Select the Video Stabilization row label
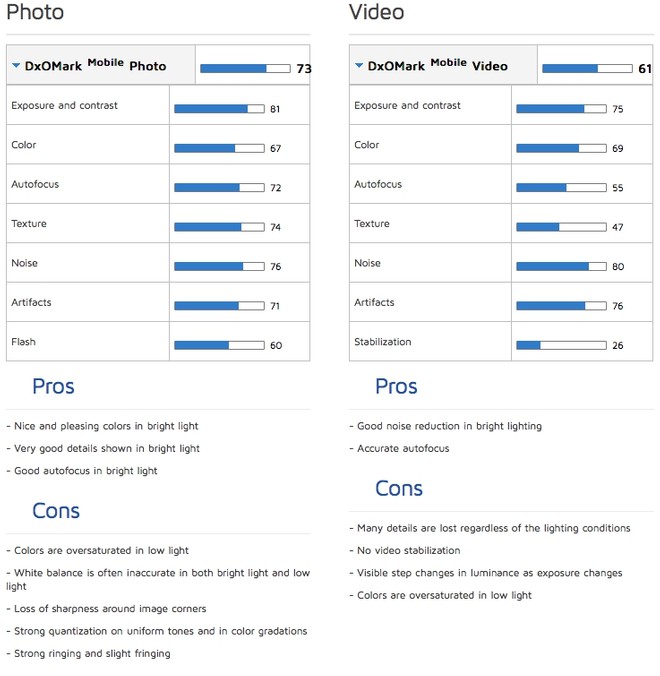 (x=382, y=342)
